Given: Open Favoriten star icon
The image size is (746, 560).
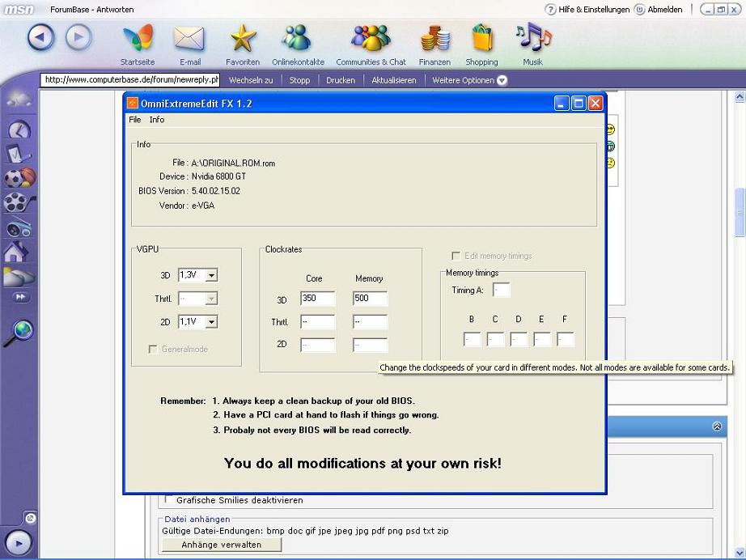Looking at the screenshot, I should [243, 38].
